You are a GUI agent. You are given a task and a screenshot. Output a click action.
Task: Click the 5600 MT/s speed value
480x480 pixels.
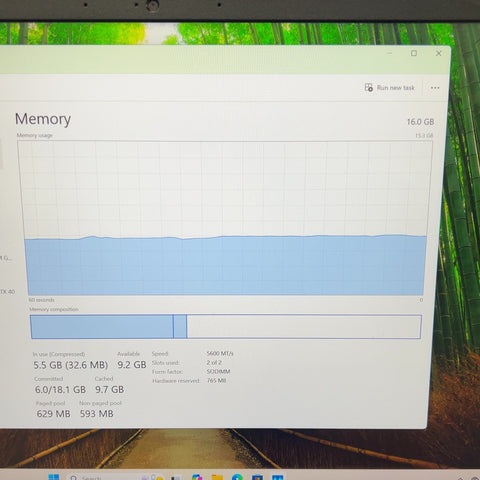pyautogui.click(x=220, y=353)
